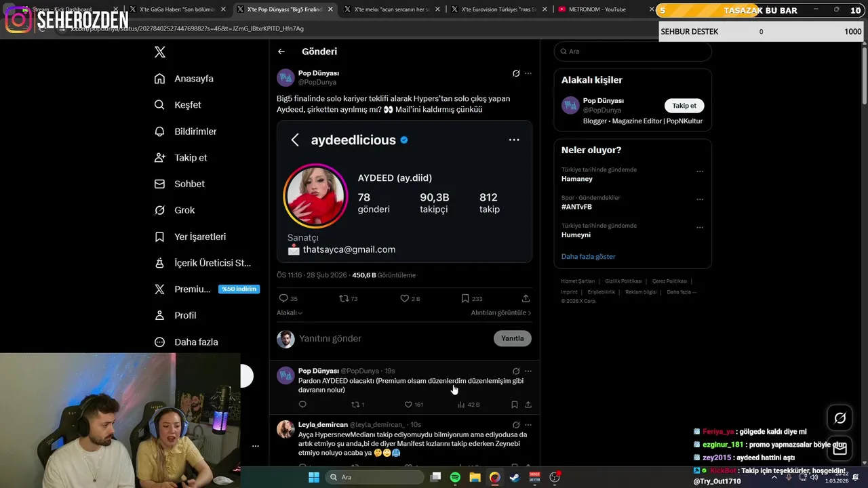Click the taskbar Ara search box
Viewport: 868px width, 488px height.
tap(373, 477)
